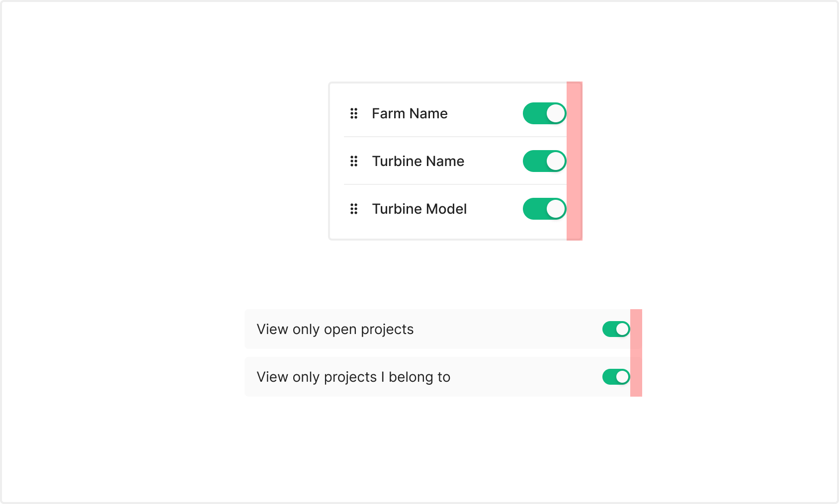
Task: Click the divider line above the Turbine Model row
Action: pos(455,184)
